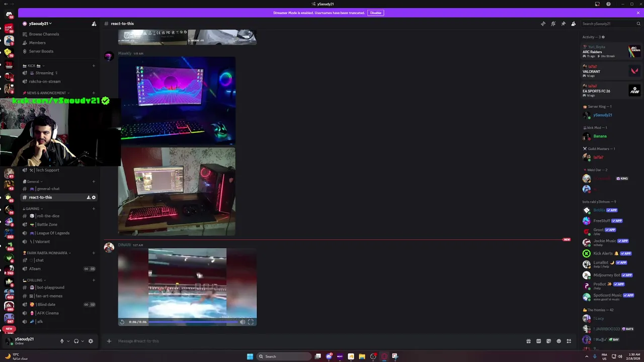Mute the video volume icon
This screenshot has height=362, width=644.
click(x=242, y=322)
